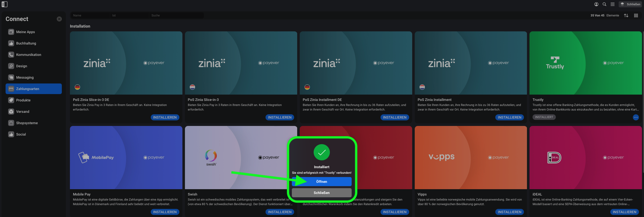Select Shopsysteme category
The height and width of the screenshot is (217, 644).
[34, 123]
